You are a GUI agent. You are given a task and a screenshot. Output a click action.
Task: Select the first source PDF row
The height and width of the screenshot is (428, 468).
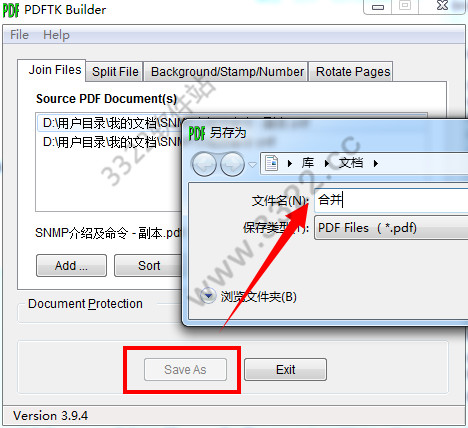pyautogui.click(x=110, y=123)
